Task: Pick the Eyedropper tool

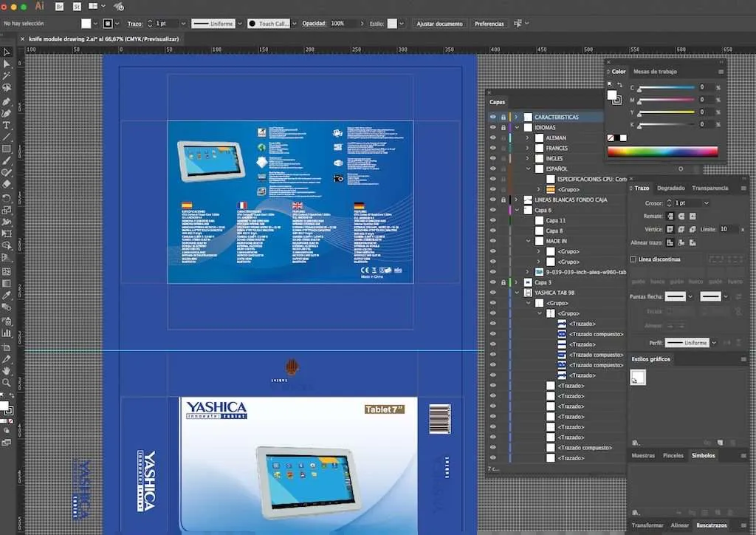Action: point(7,296)
